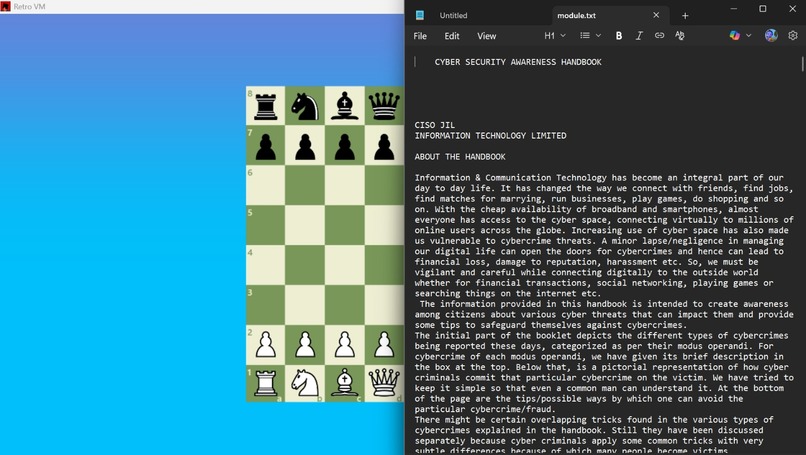Click the heading 'CYBER SECURITY AWARENESS HANDBOOK'
The image size is (806, 455).
point(518,62)
